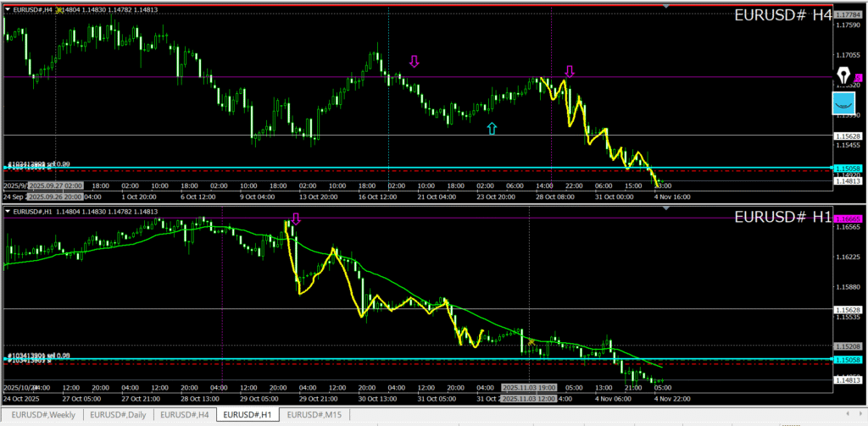Click the 2025.11.03 19:00 time label
Viewport: 868px width, 426px height.
tap(528, 387)
